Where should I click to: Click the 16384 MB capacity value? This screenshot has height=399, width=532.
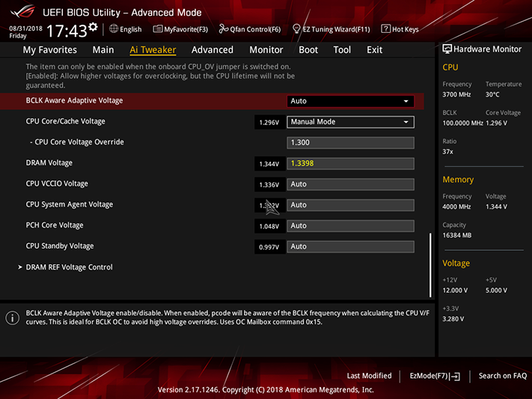click(x=456, y=235)
